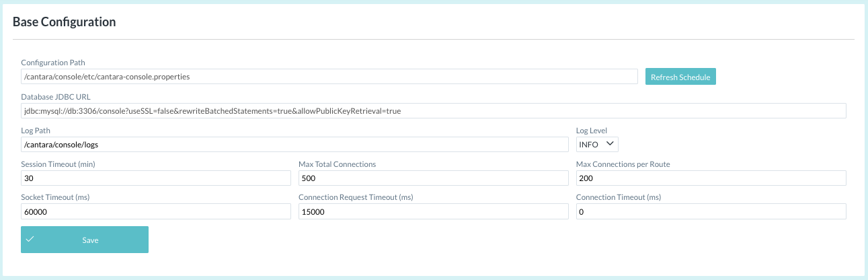This screenshot has width=868, height=280.
Task: Click the Socket Timeout (ms) label
Action: (55, 198)
